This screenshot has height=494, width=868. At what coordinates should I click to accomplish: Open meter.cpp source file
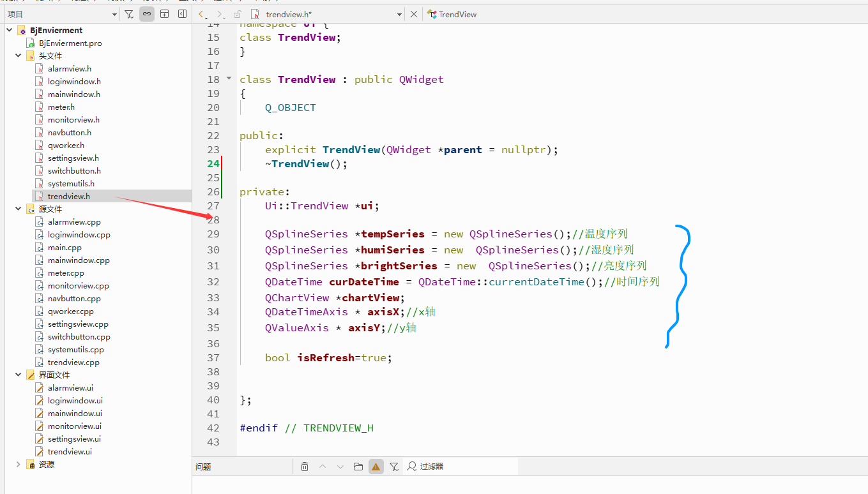pos(66,273)
